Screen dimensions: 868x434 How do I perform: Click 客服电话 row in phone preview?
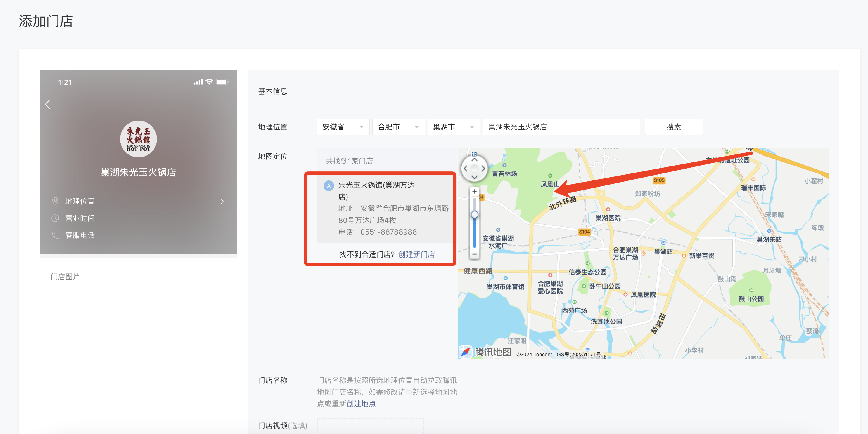(138, 235)
